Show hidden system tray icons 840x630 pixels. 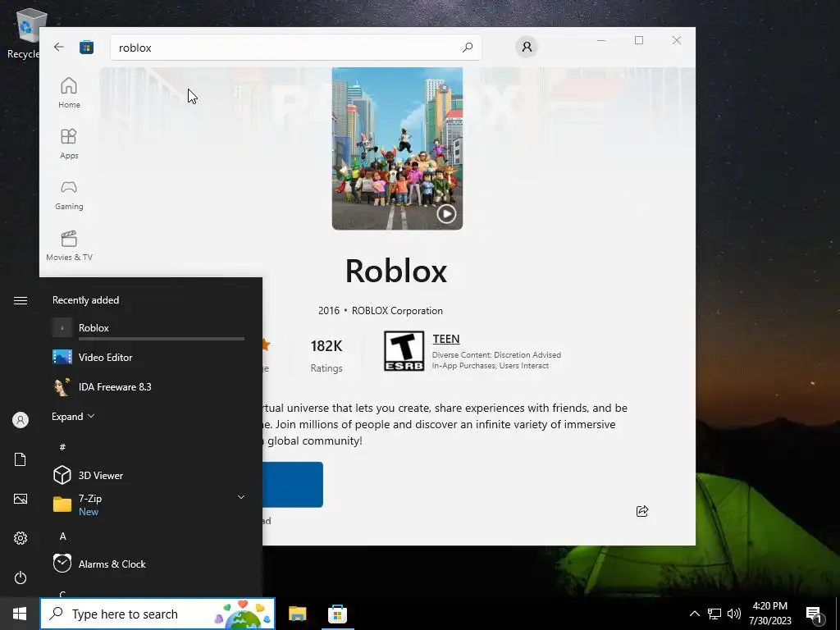click(x=694, y=614)
